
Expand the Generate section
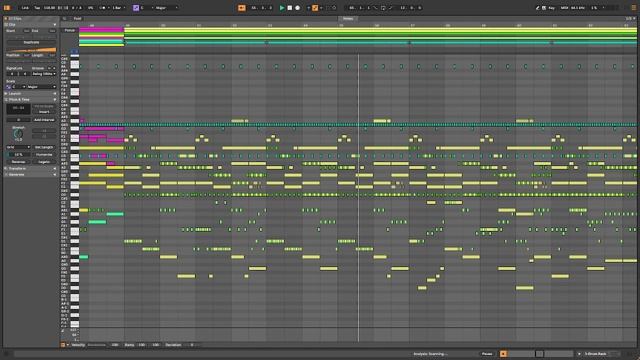[x=31, y=175]
